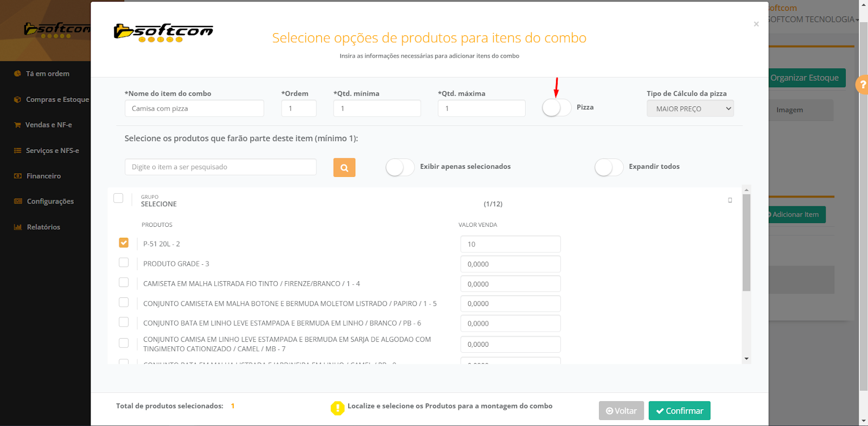Click the orange search magnifier button
Viewport: 868px width, 426px height.
(x=344, y=168)
